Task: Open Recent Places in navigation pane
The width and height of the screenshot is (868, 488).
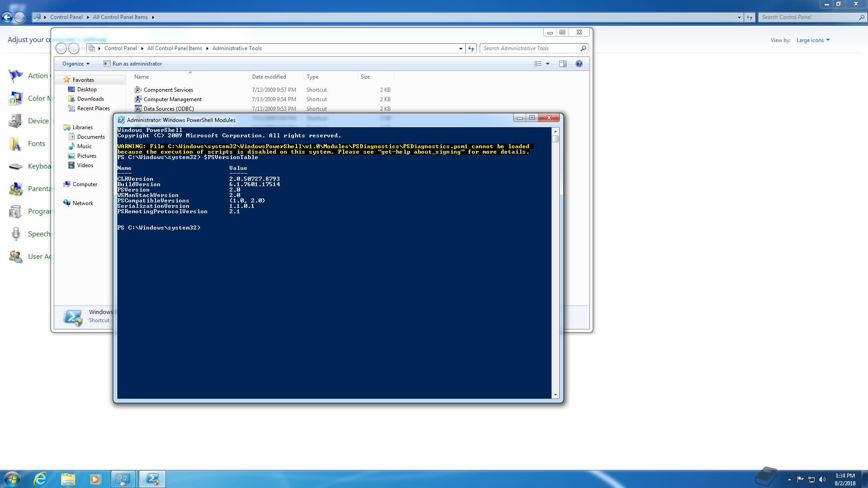Action: [93, 108]
